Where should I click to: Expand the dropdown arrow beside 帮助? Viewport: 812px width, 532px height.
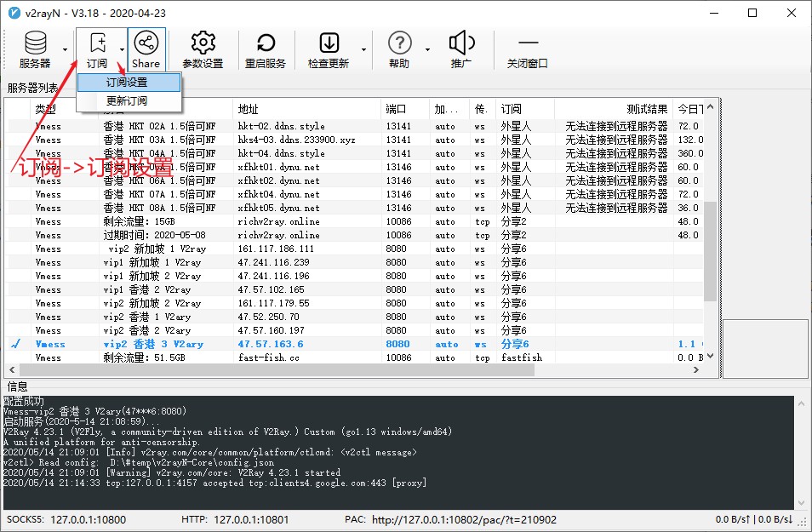click(x=427, y=49)
